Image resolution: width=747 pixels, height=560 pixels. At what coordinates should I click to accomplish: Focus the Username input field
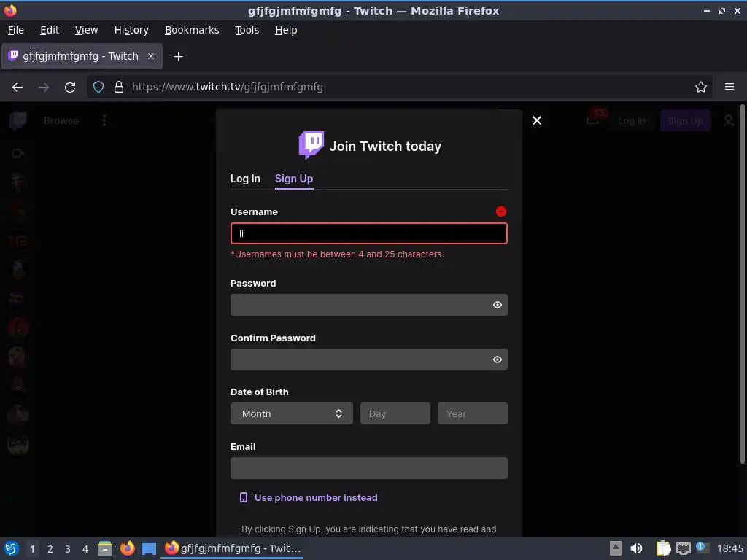coord(368,233)
